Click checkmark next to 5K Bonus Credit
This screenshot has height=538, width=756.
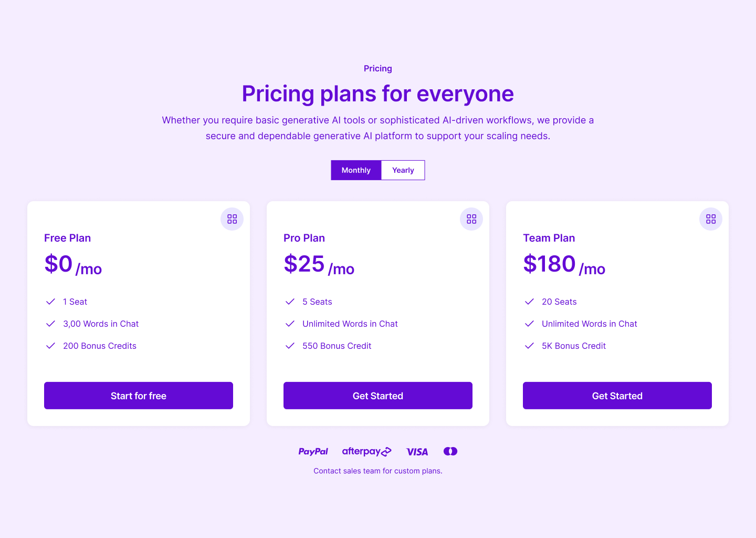(529, 346)
